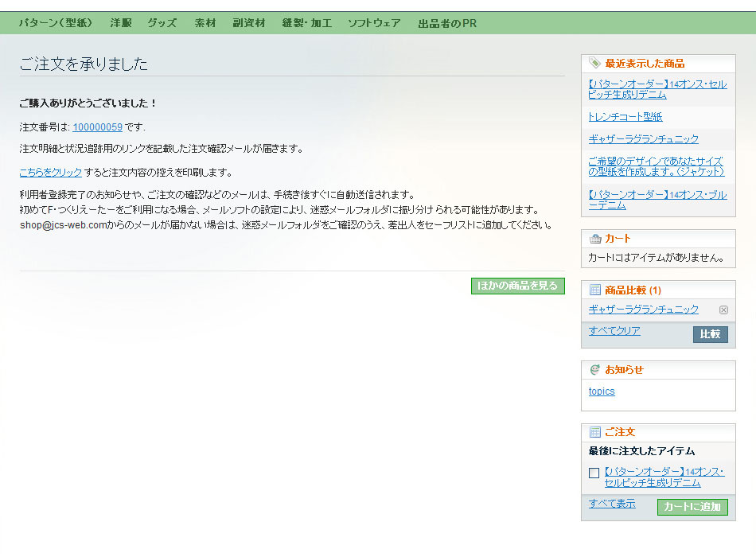Open the topics link under お知らせ
Image resolution: width=756 pixels, height=557 pixels.
pos(601,391)
